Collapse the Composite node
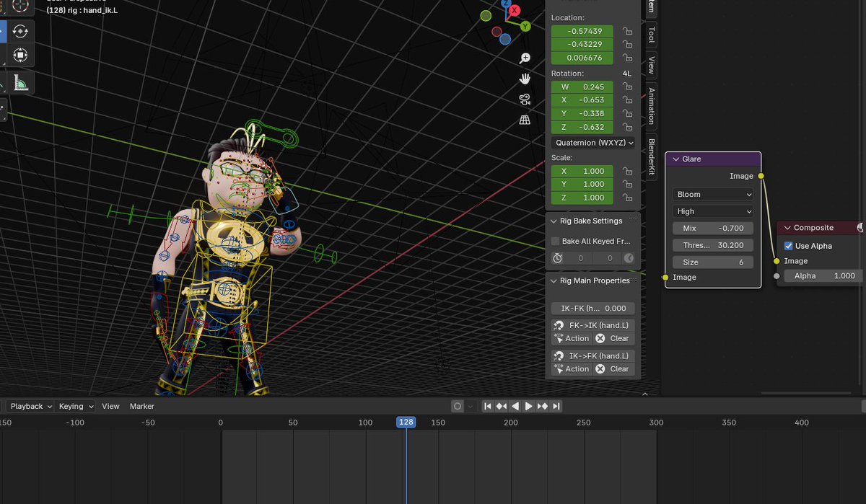Screen dimensions: 866x504 (787, 227)
